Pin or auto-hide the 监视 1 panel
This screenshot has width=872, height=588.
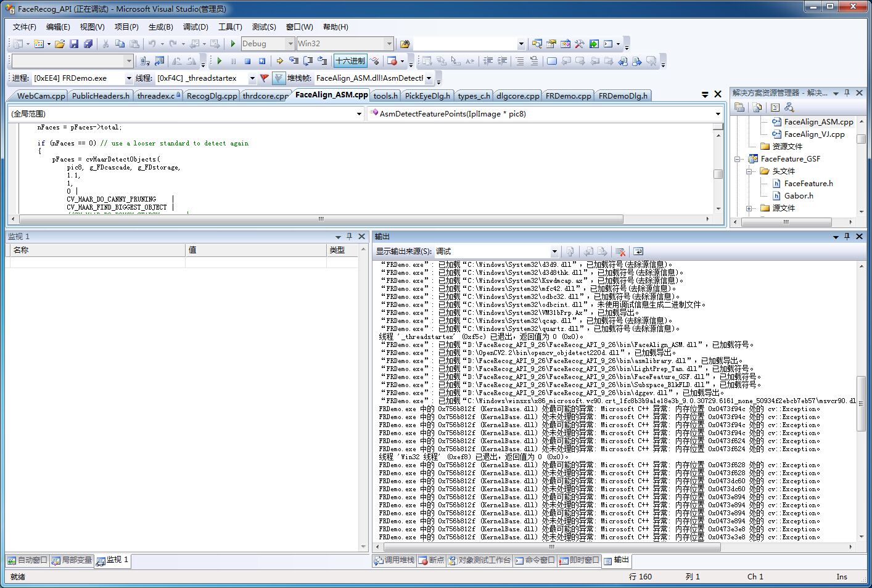350,237
